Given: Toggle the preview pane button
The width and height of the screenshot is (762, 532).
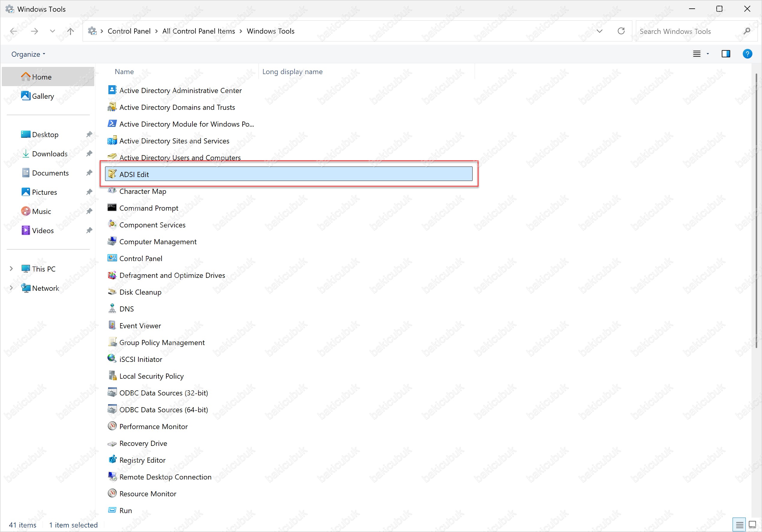Looking at the screenshot, I should pos(725,54).
